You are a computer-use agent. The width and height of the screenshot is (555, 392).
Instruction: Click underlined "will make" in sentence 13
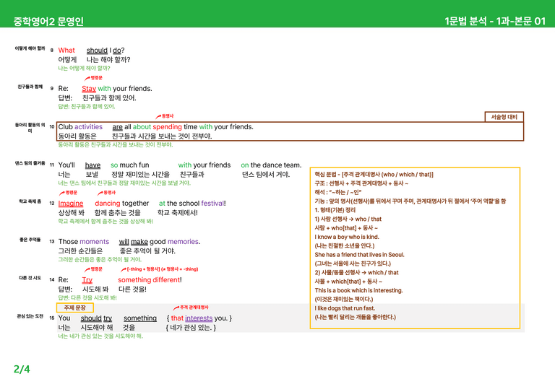click(134, 241)
